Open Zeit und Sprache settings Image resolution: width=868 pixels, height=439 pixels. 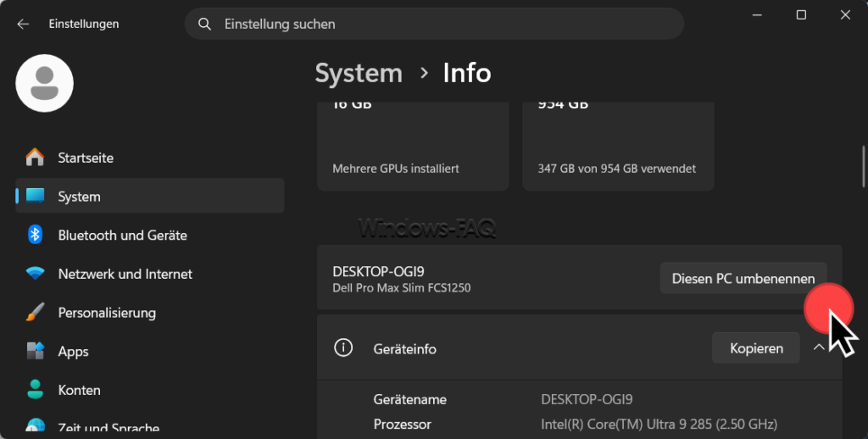150,425
